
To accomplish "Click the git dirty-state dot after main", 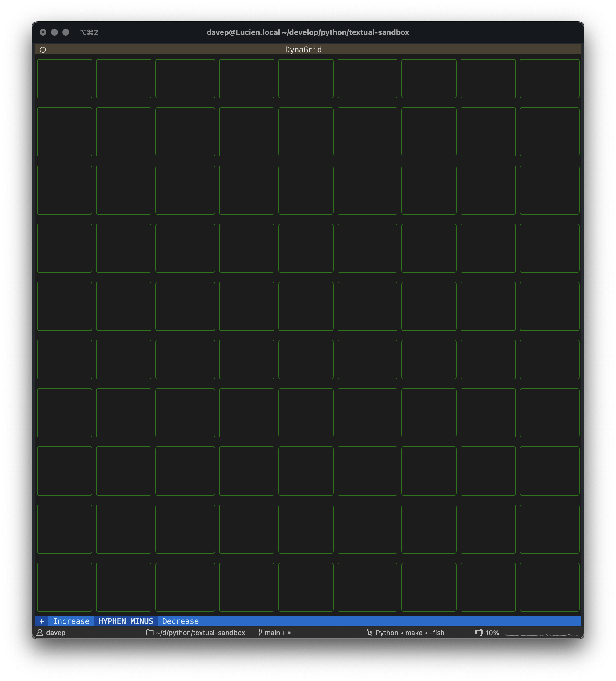I will (x=289, y=633).
